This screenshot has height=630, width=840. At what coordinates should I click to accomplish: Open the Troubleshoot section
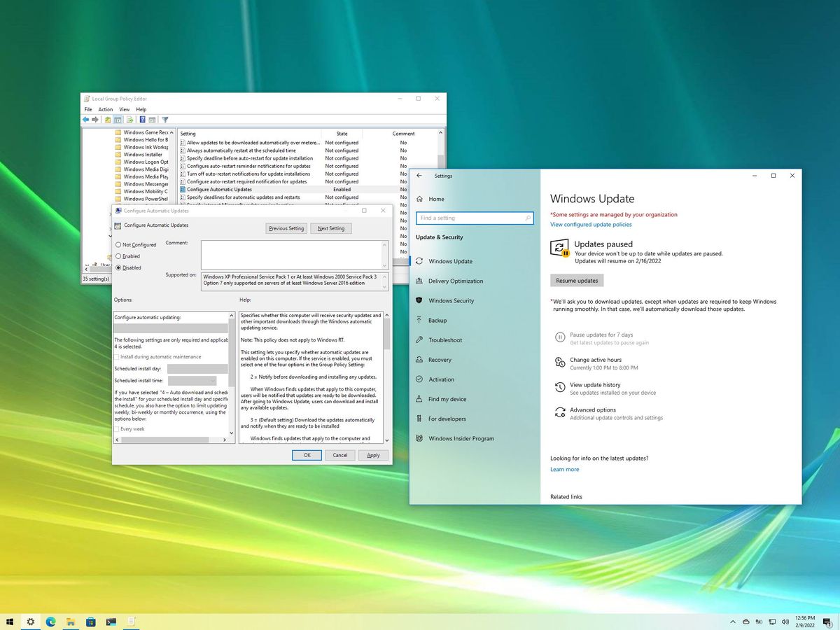click(x=445, y=339)
